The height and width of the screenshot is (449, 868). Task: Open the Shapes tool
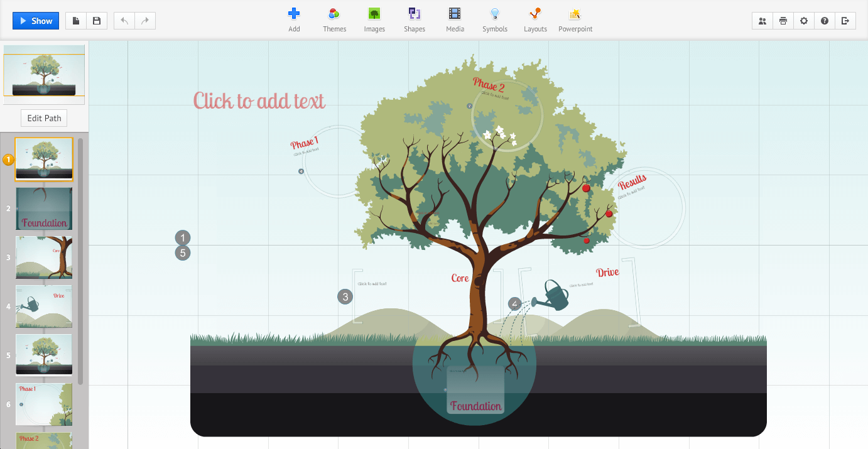[415, 19]
